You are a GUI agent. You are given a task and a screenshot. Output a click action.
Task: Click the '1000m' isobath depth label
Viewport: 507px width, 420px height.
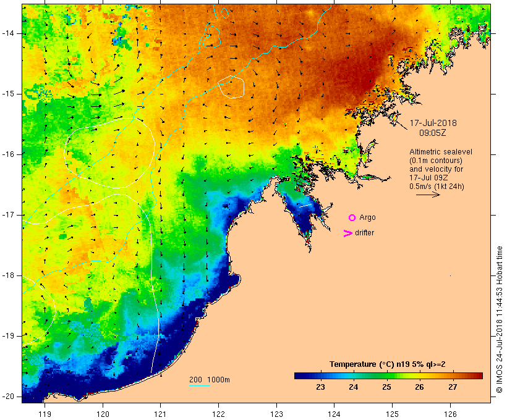click(218, 380)
